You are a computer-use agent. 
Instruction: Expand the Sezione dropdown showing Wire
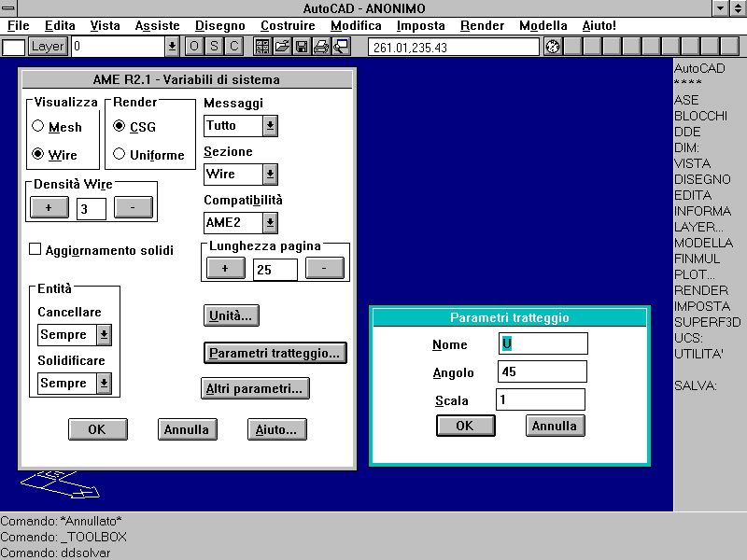click(270, 175)
